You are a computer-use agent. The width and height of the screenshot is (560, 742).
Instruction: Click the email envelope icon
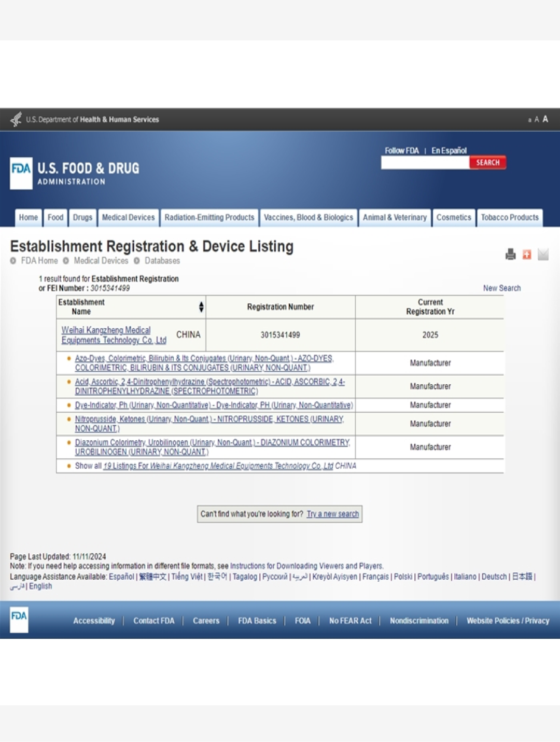[x=543, y=254]
